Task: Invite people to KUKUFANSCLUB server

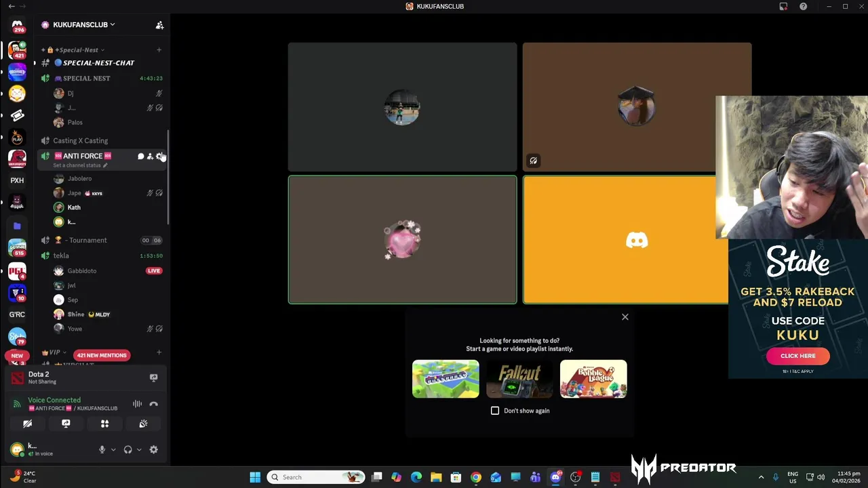Action: [159, 25]
